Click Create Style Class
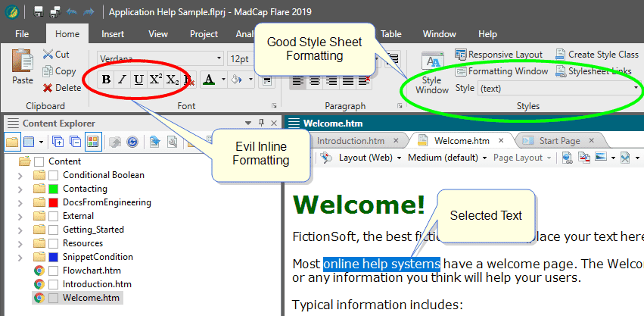644x316 pixels. [x=597, y=55]
